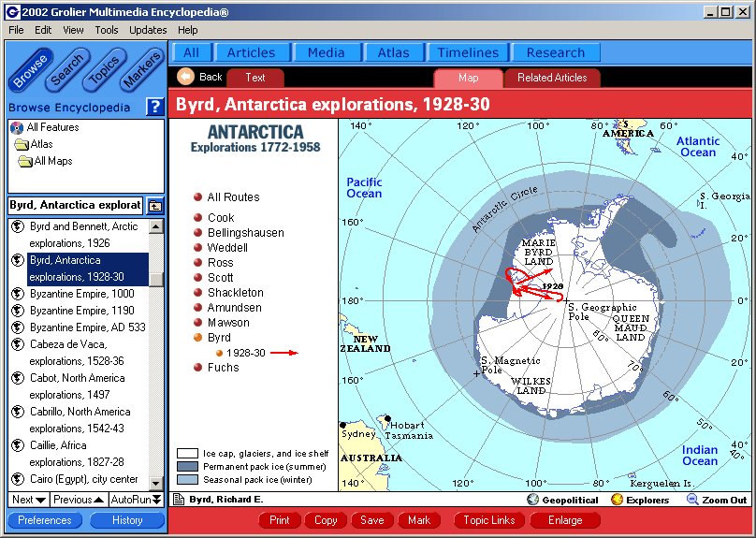Image resolution: width=756 pixels, height=538 pixels.
Task: Click the list scrollbar down arrow
Action: pyautogui.click(x=155, y=483)
